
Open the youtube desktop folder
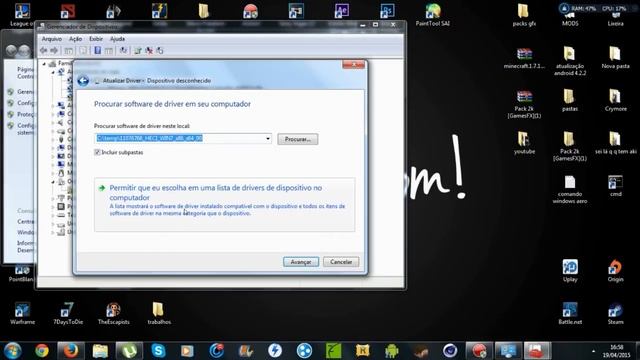point(524,143)
